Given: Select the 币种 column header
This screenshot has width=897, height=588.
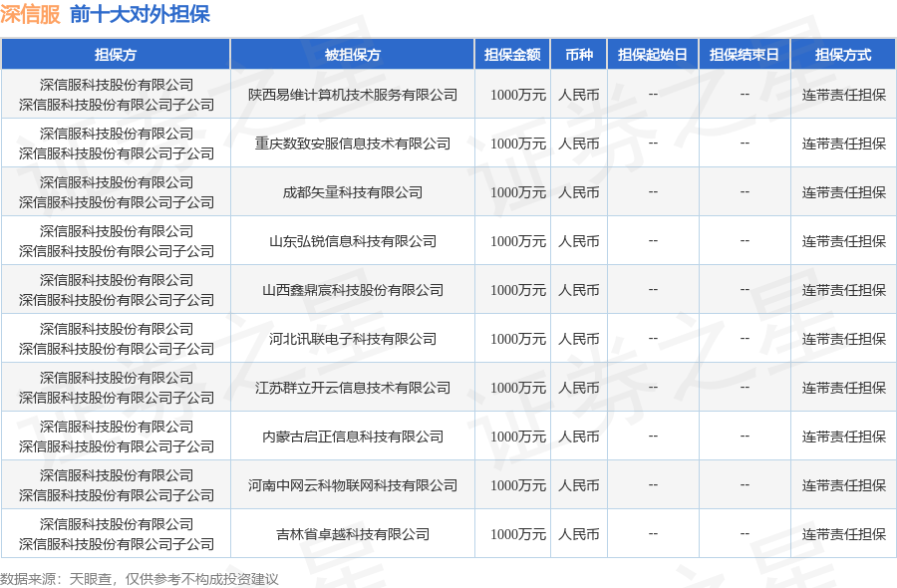Looking at the screenshot, I should pyautogui.click(x=579, y=55).
